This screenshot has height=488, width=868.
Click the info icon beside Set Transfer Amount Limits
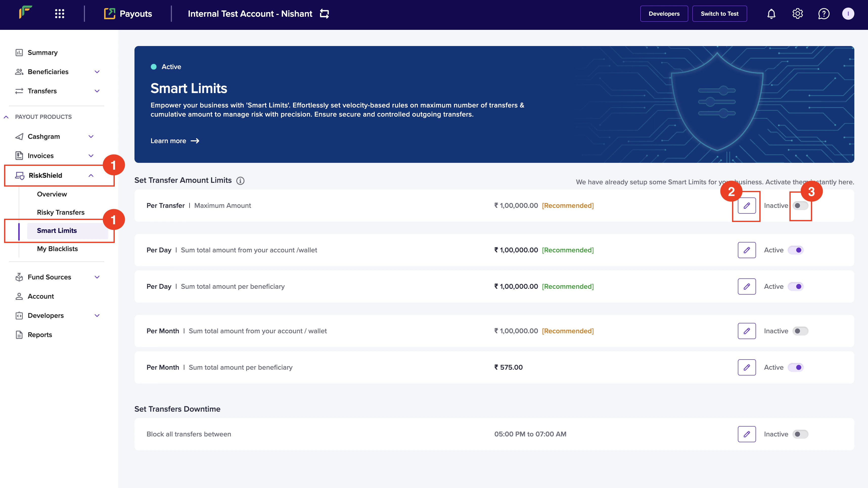pyautogui.click(x=240, y=181)
